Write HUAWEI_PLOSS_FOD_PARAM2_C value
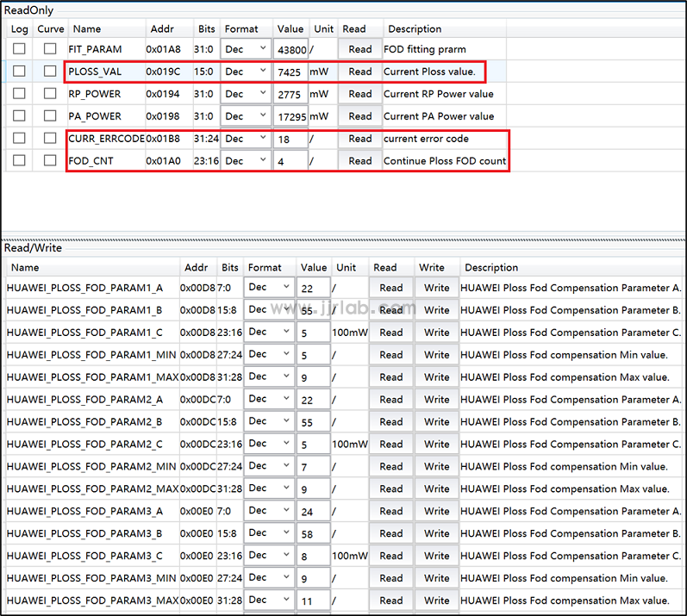The width and height of the screenshot is (687, 616). point(436,444)
